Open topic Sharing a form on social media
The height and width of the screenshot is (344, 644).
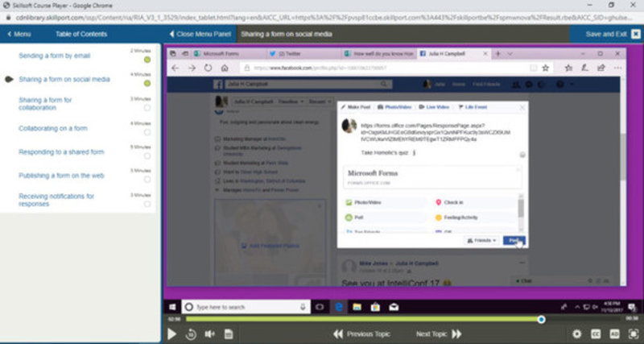pyautogui.click(x=64, y=79)
